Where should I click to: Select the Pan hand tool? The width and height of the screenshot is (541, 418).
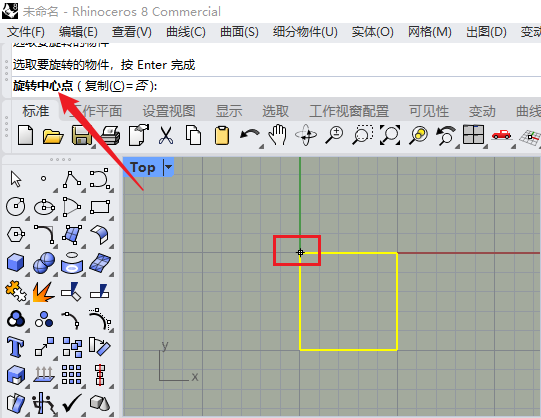click(x=278, y=135)
